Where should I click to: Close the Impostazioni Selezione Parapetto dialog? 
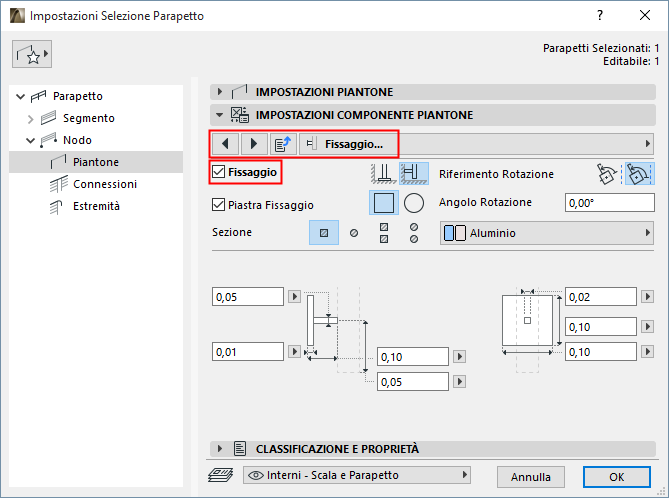[645, 15]
